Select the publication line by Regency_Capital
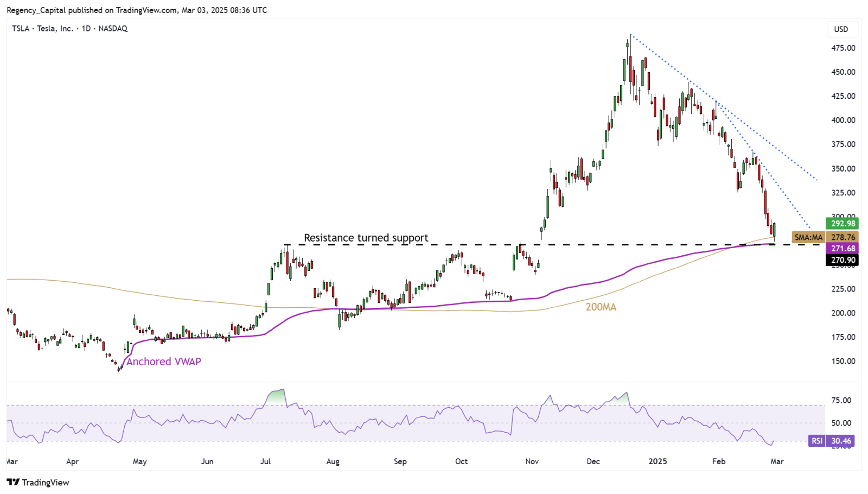This screenshot has height=494, width=868. coord(137,10)
